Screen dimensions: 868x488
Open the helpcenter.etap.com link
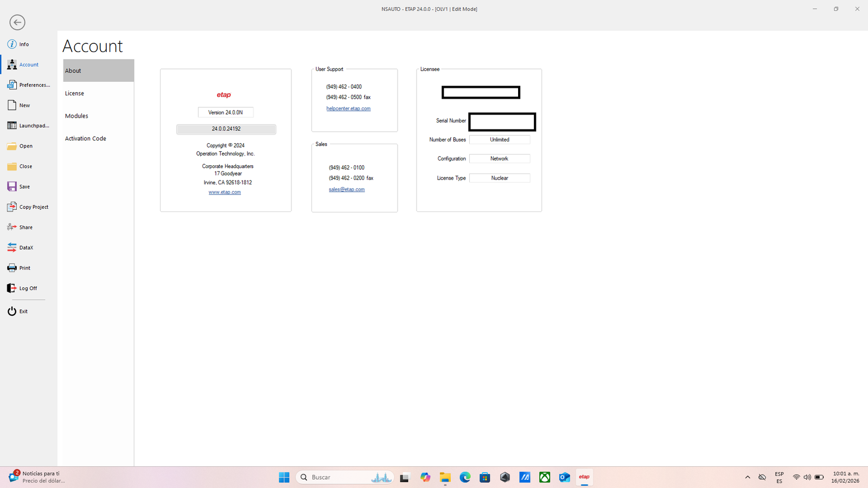pos(348,108)
